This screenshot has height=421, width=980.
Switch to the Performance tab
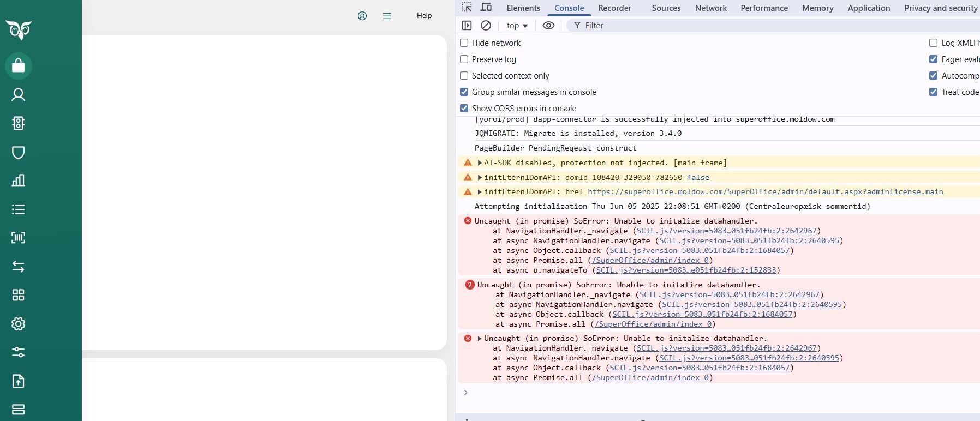(764, 8)
